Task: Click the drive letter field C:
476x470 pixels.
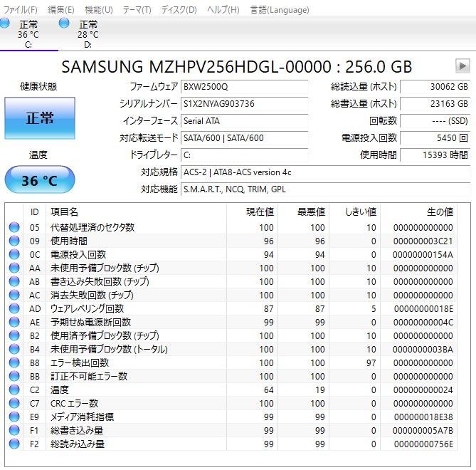Action: [244, 155]
